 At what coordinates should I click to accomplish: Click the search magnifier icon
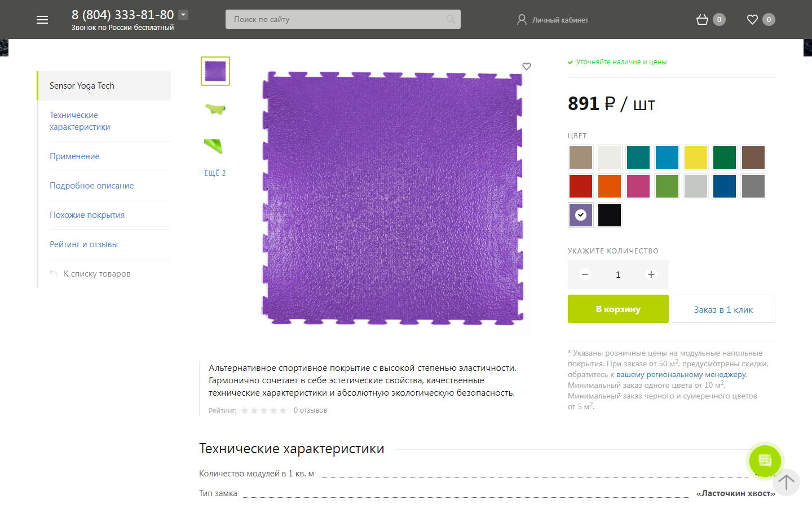coord(450,19)
